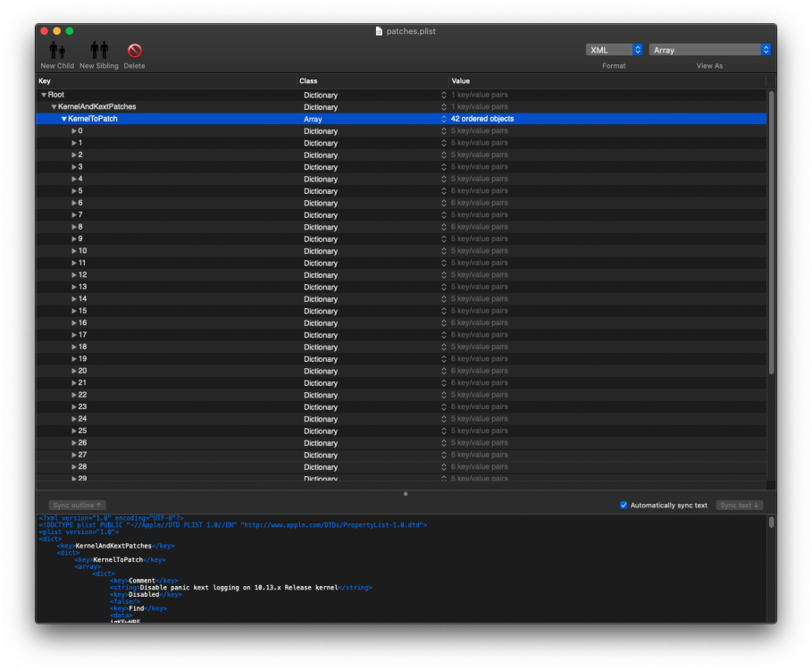The image size is (812, 670).
Task: Click the Key column header
Action: pyautogui.click(x=166, y=80)
